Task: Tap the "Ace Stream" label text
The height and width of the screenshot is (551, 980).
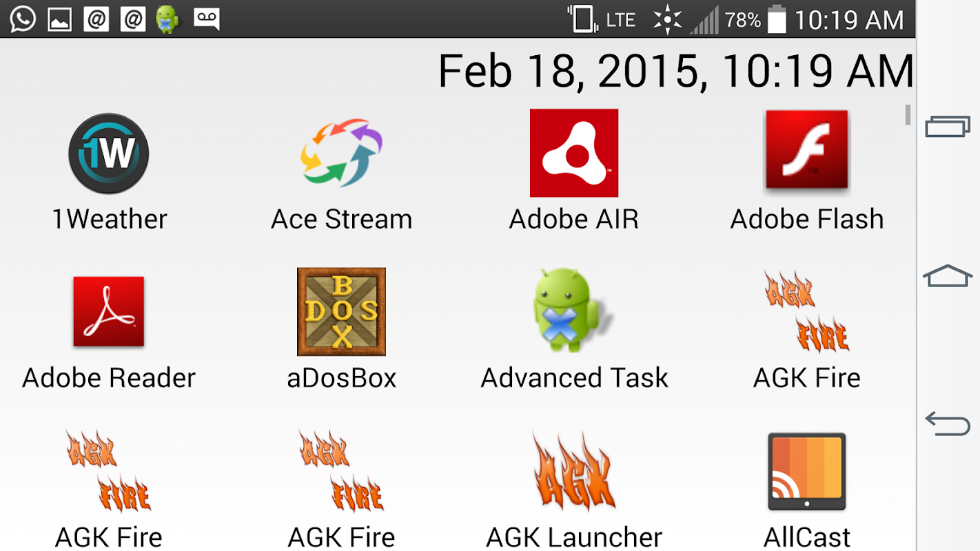Action: coord(342,219)
